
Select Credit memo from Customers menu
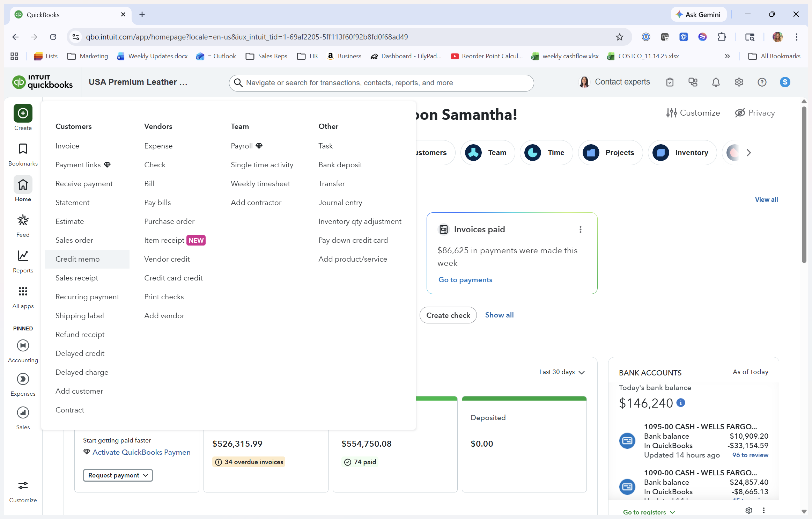coord(77,259)
